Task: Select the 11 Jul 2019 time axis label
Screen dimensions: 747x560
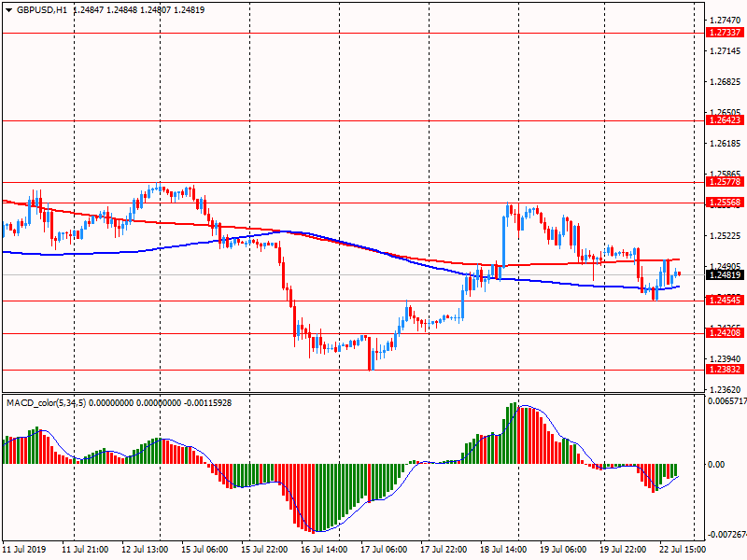Action: [24, 550]
